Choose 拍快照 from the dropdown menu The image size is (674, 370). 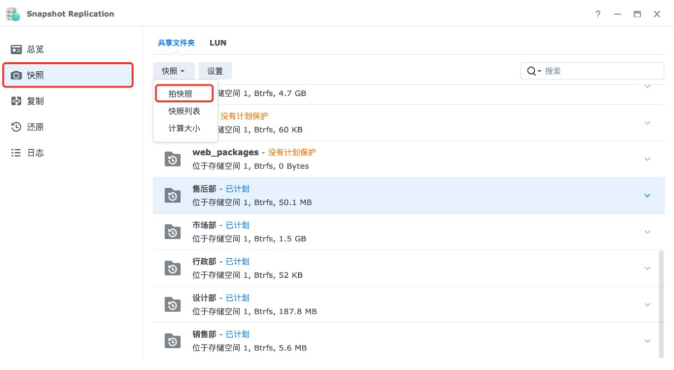184,94
